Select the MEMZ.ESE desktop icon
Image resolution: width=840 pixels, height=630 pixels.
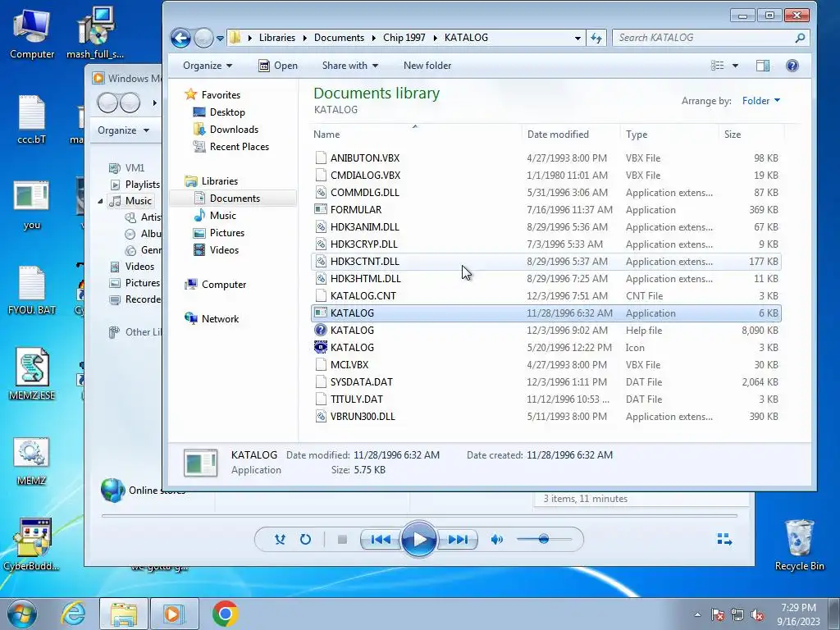(32, 374)
